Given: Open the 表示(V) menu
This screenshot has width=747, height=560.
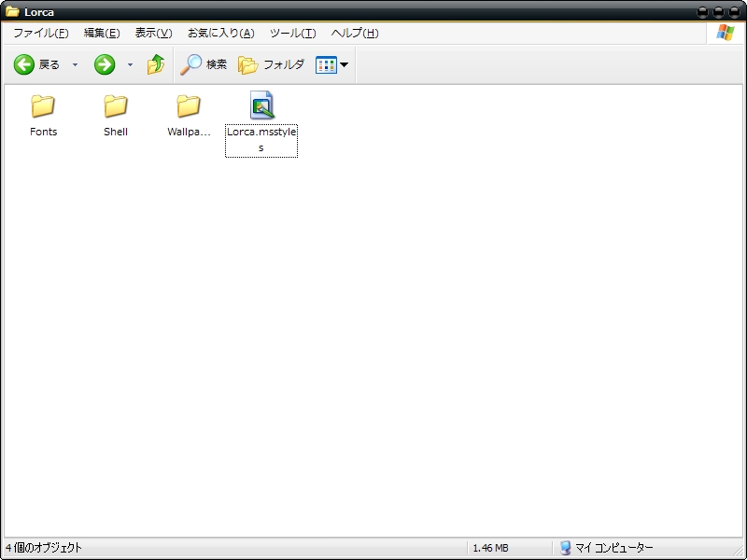Looking at the screenshot, I should point(153,33).
